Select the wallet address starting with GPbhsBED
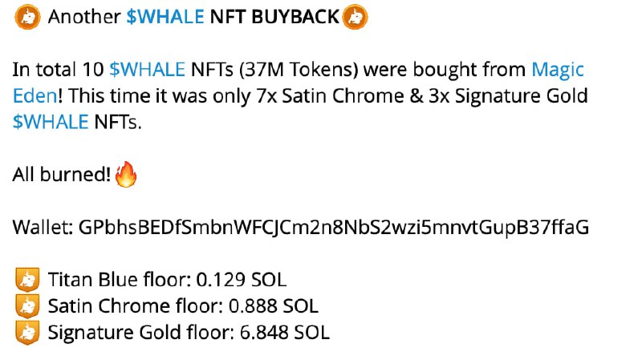 pyautogui.click(x=334, y=228)
